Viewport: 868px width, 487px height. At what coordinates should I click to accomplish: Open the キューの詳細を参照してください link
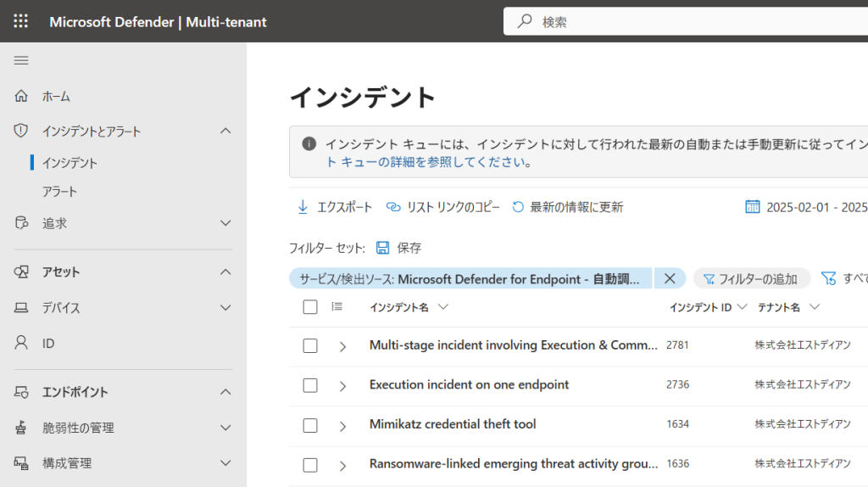coord(426,162)
